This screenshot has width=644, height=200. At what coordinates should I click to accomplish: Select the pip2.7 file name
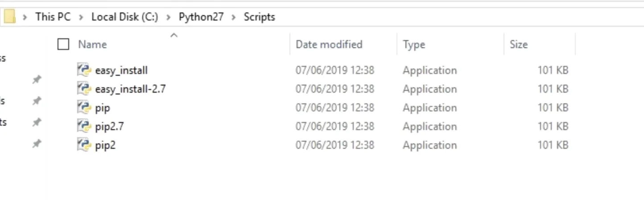109,127
